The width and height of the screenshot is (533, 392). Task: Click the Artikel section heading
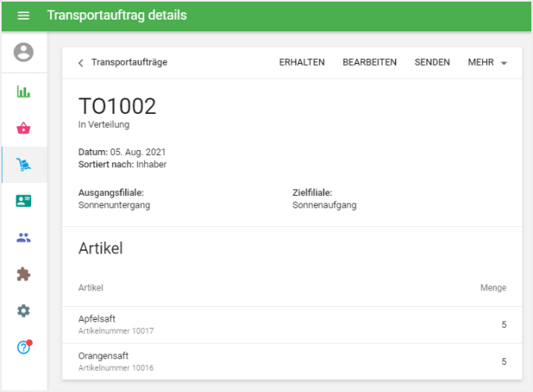click(101, 248)
